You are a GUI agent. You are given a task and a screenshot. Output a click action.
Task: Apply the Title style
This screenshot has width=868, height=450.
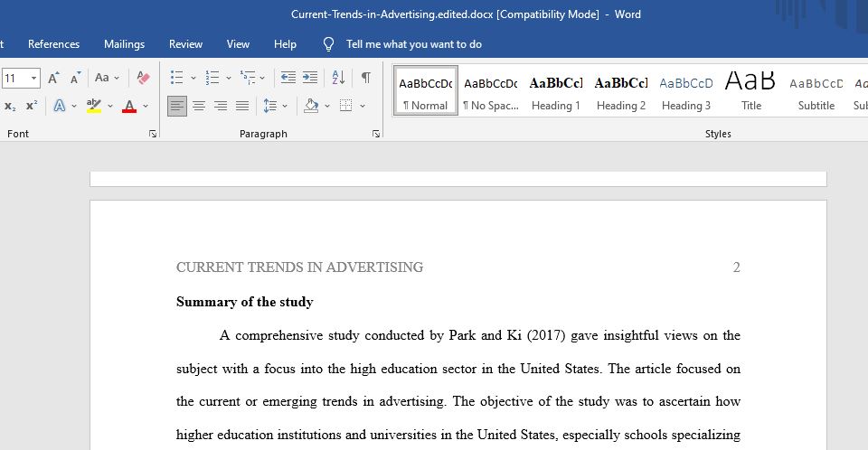751,91
